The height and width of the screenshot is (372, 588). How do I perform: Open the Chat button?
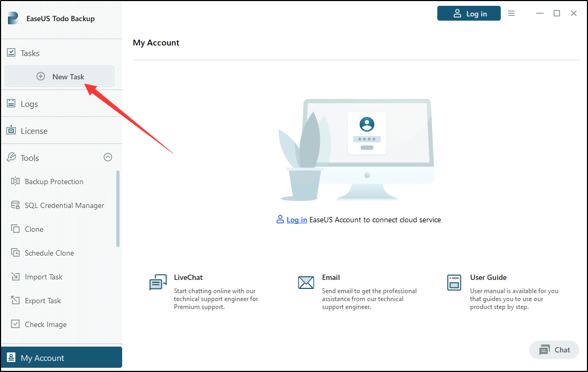[x=554, y=350]
